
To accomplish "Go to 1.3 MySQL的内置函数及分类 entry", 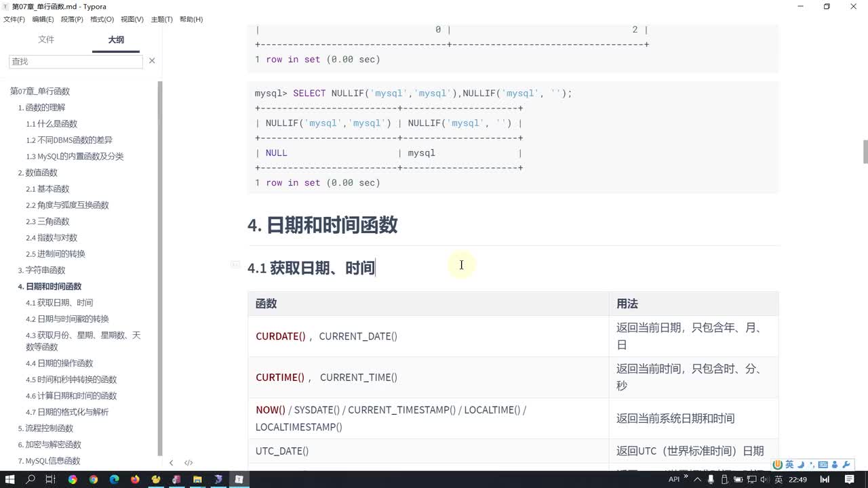I will click(75, 156).
